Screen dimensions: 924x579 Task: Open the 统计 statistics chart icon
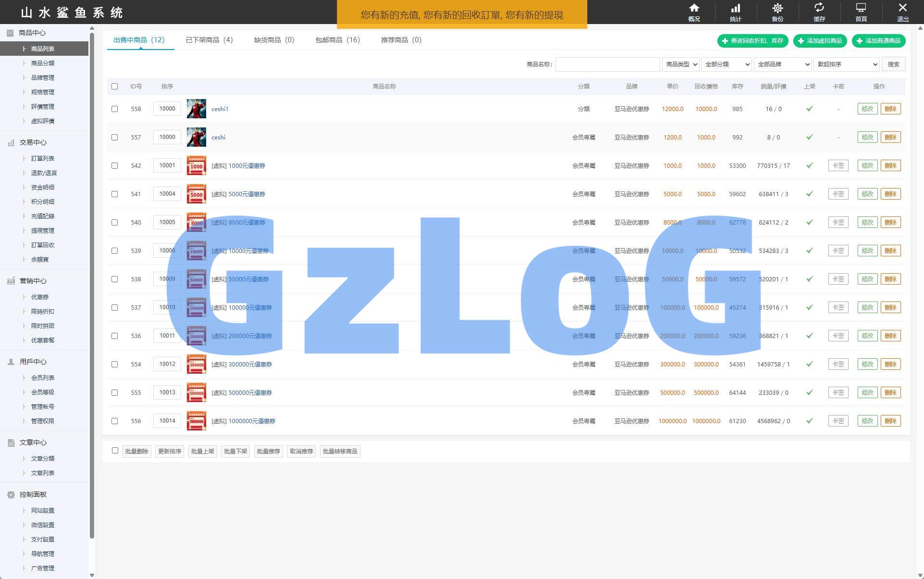735,8
